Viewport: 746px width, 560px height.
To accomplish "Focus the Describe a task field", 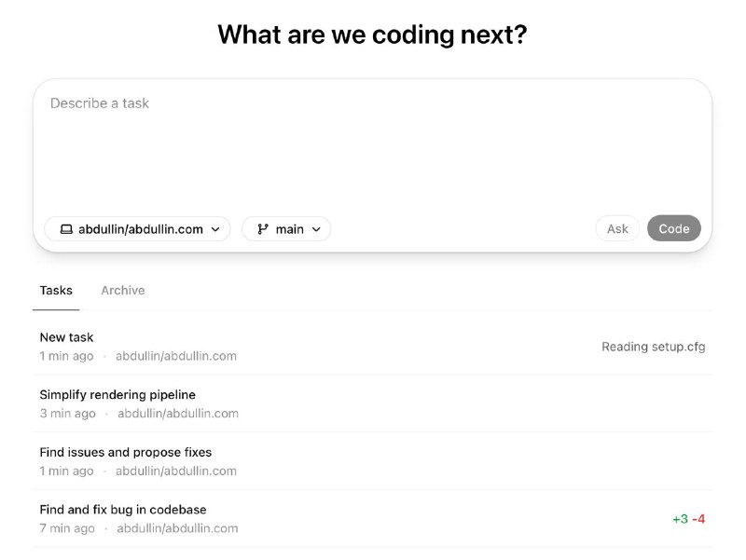I will coord(372,147).
